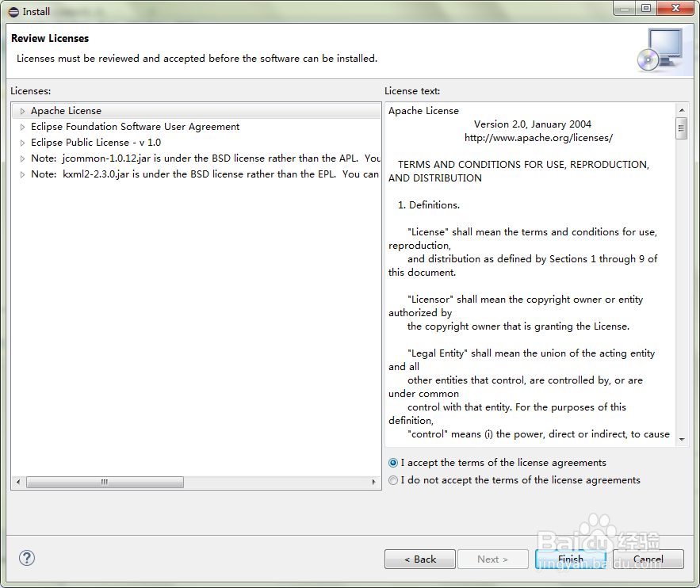Minimize the Install window

click(625, 8)
